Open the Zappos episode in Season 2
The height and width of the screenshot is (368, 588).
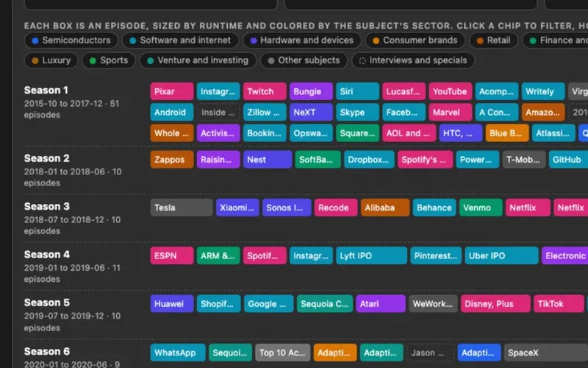point(172,159)
